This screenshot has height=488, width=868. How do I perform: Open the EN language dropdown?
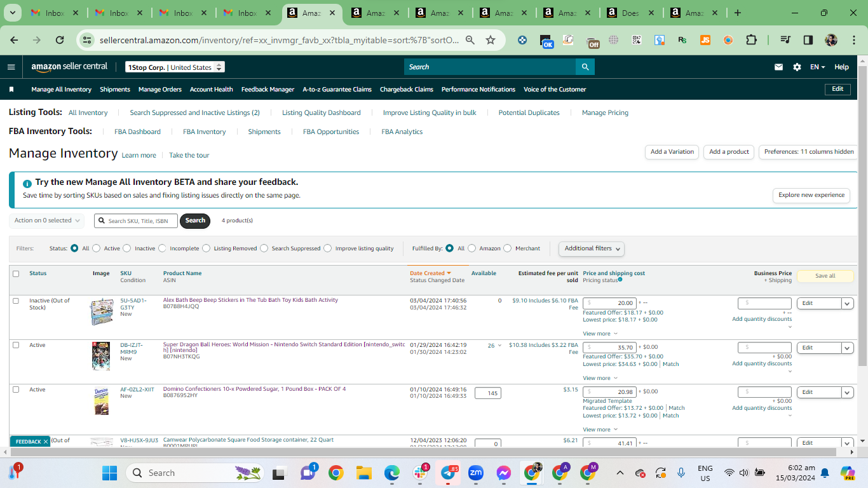[x=817, y=67]
